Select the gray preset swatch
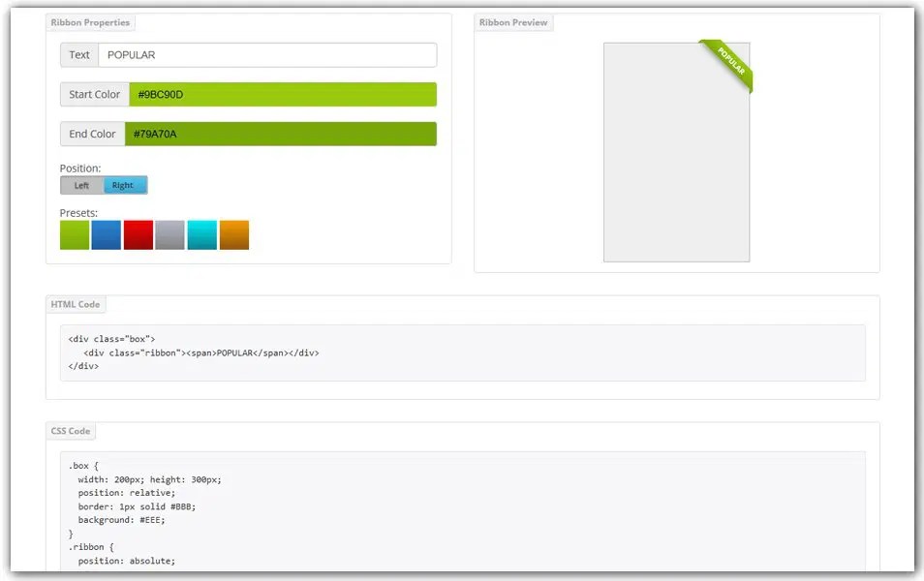This screenshot has height=581, width=924. pyautogui.click(x=170, y=234)
